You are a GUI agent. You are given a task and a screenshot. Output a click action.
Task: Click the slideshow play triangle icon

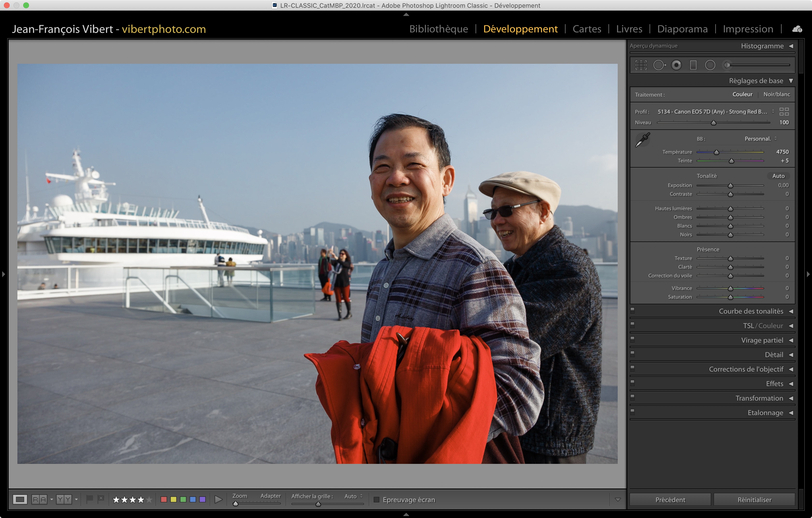218,499
